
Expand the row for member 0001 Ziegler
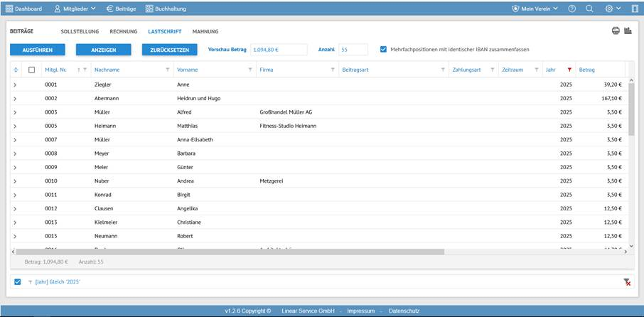pyautogui.click(x=15, y=85)
